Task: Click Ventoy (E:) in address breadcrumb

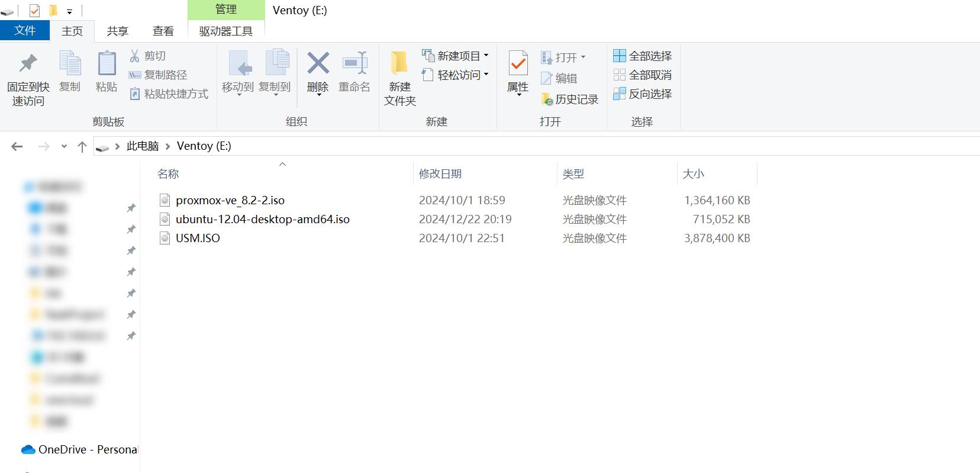Action: tap(204, 146)
